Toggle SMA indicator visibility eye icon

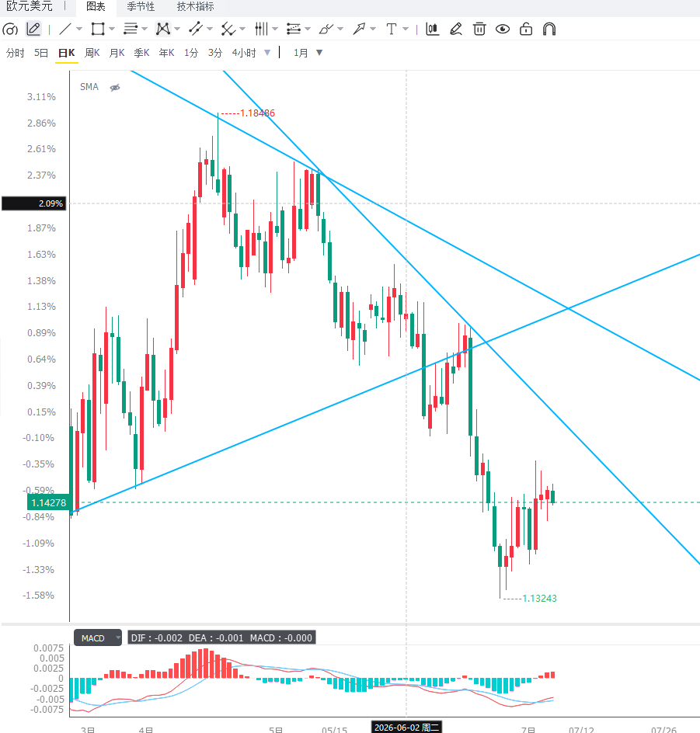tap(115, 88)
